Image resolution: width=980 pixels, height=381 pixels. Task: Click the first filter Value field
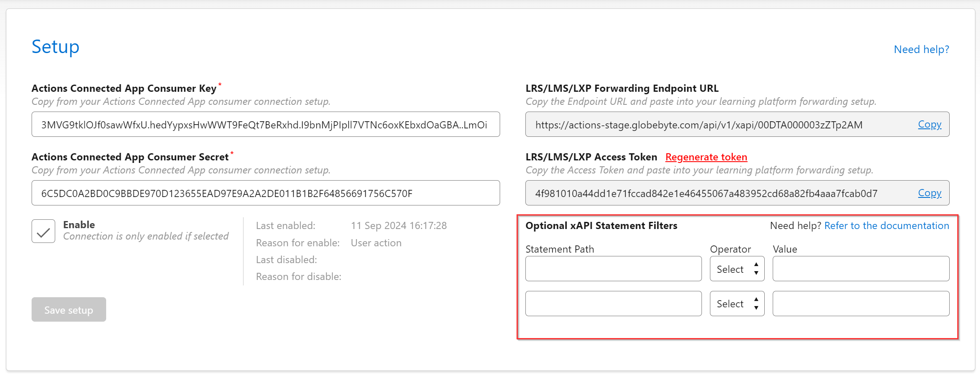coord(861,269)
